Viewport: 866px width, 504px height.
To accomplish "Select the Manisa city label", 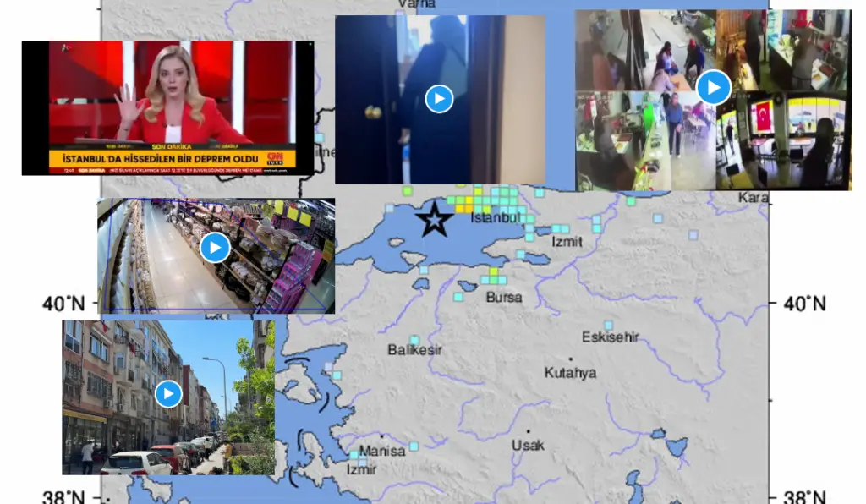I will click(381, 451).
